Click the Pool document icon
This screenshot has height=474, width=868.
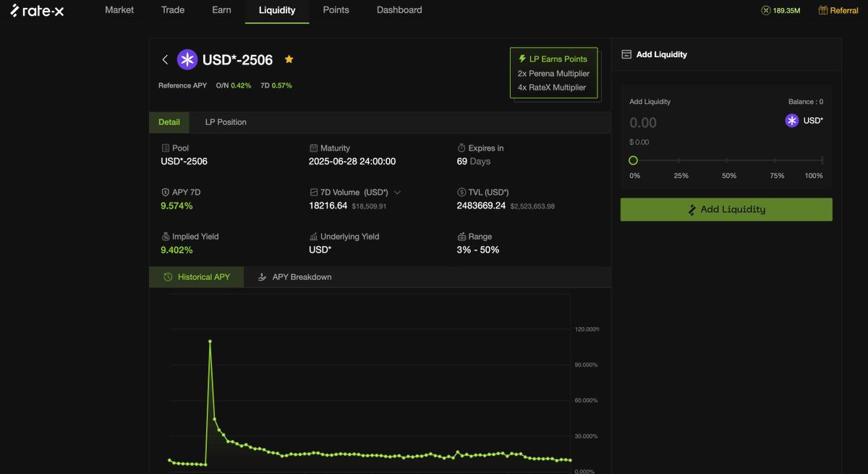166,148
